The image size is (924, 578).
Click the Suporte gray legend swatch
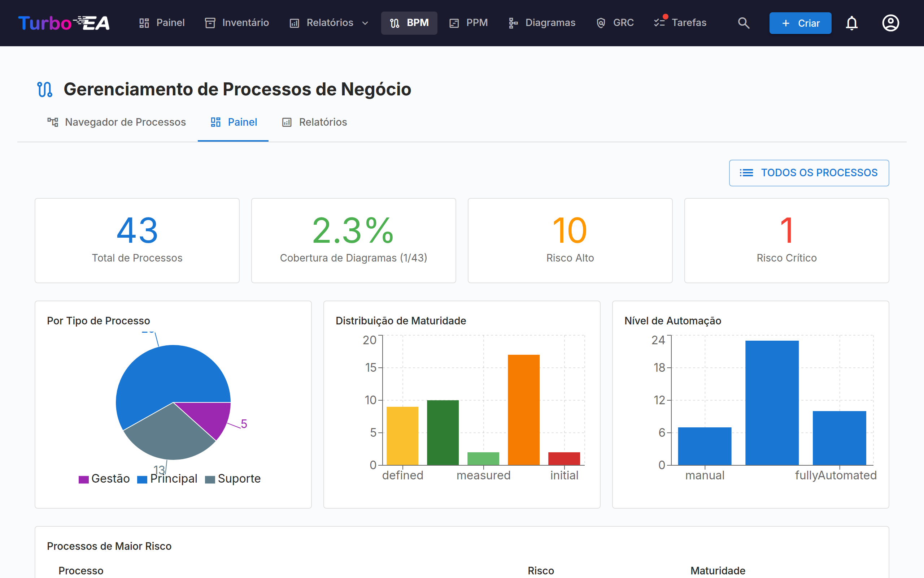210,479
